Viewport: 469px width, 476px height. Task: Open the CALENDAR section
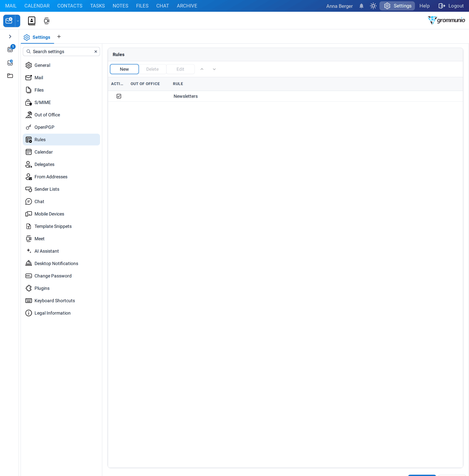[37, 6]
